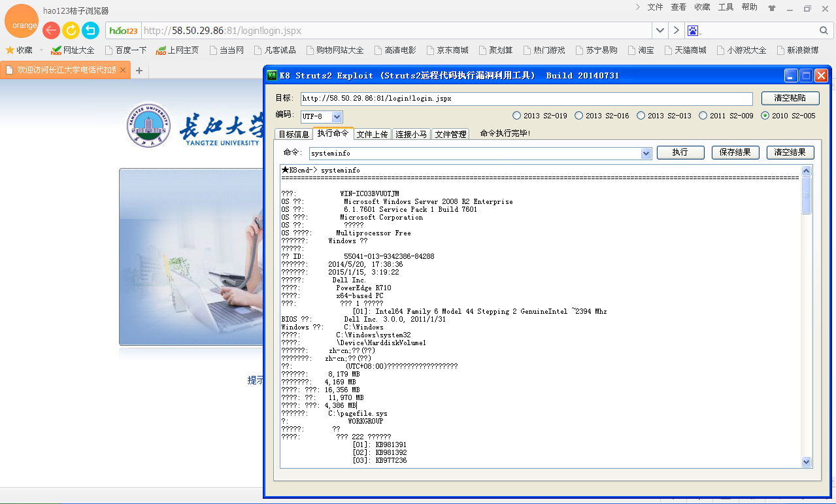Open the 收藏 menu in top bar
Image resolution: width=836 pixels, height=504 pixels.
(x=702, y=7)
